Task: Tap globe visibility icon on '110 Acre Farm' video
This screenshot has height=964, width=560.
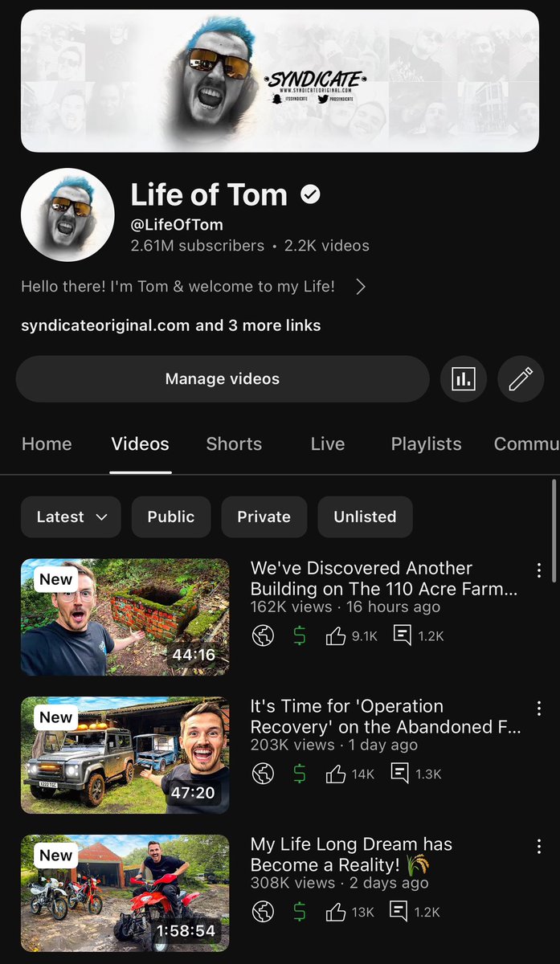Action: click(263, 636)
